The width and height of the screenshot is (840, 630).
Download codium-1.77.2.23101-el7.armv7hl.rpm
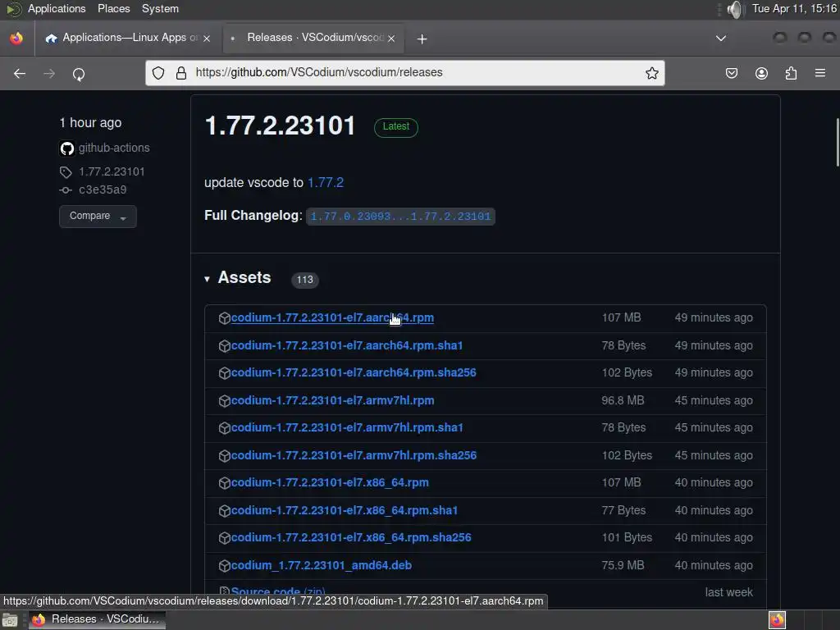(333, 401)
